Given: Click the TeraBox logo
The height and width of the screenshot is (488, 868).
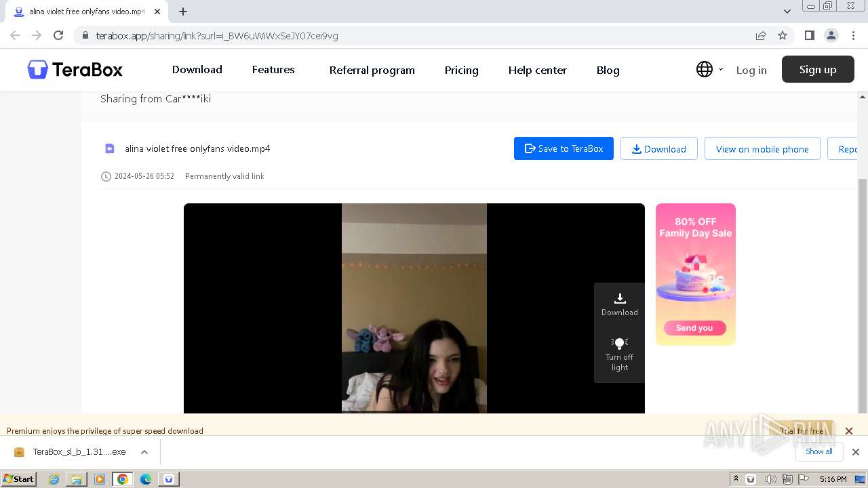Looking at the screenshot, I should (75, 69).
